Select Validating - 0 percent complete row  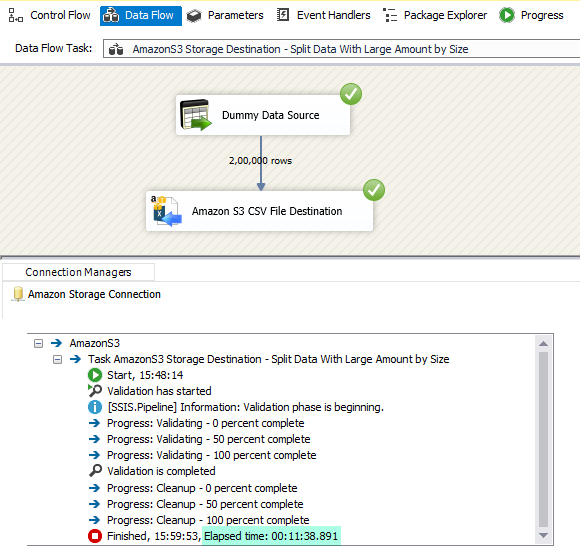point(206,423)
